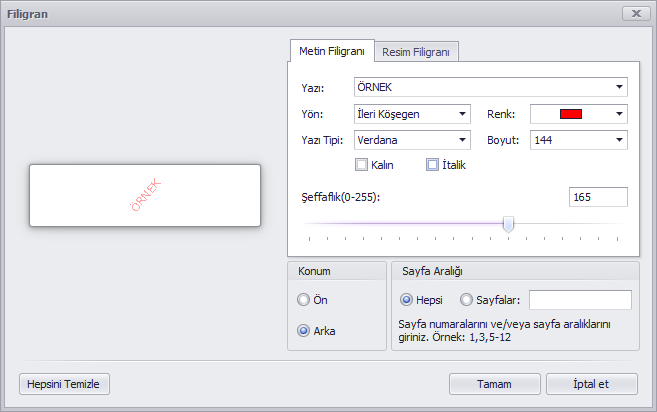
Task: Expand the Yazı Tipi font dropdown
Action: [x=462, y=140]
